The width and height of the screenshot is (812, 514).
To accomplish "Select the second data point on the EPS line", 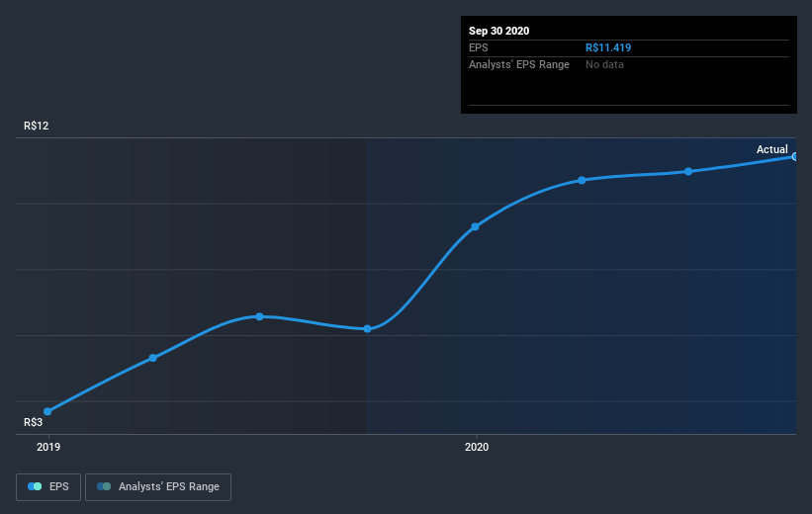I will (152, 358).
